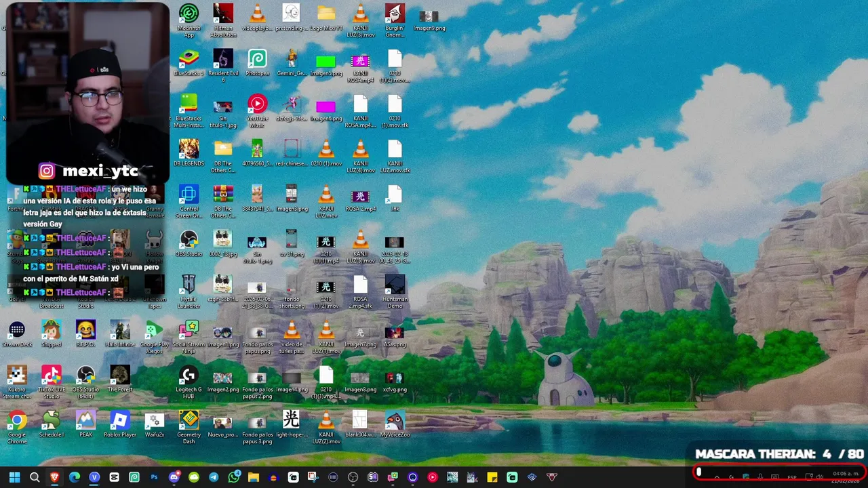Open Telegram from the taskbar
Image resolution: width=868 pixels, height=488 pixels.
pyautogui.click(x=214, y=477)
